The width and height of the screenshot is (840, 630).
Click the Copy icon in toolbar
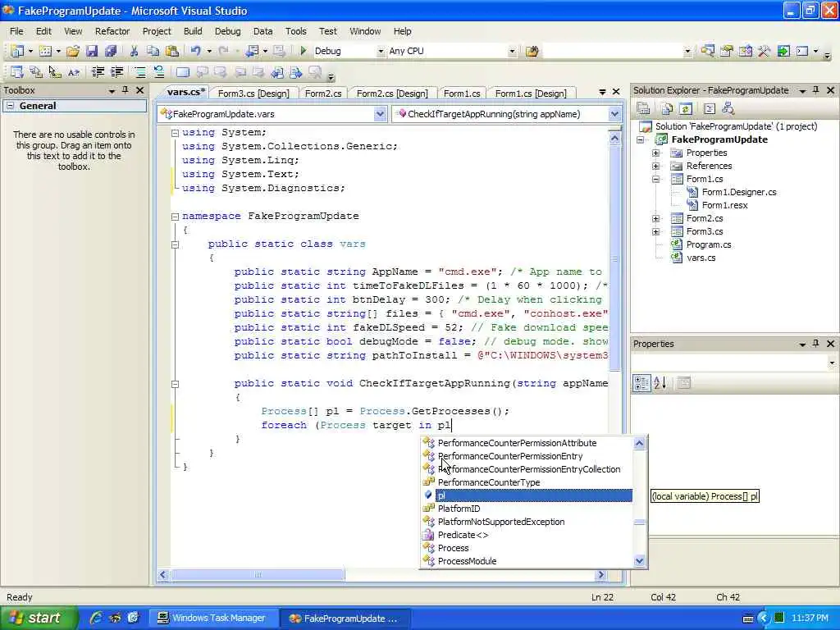153,51
